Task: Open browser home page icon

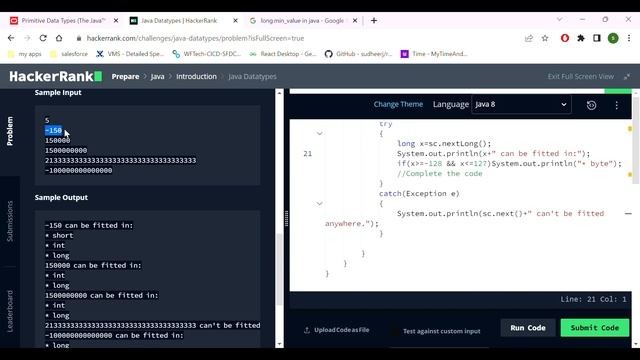Action: click(x=59, y=38)
